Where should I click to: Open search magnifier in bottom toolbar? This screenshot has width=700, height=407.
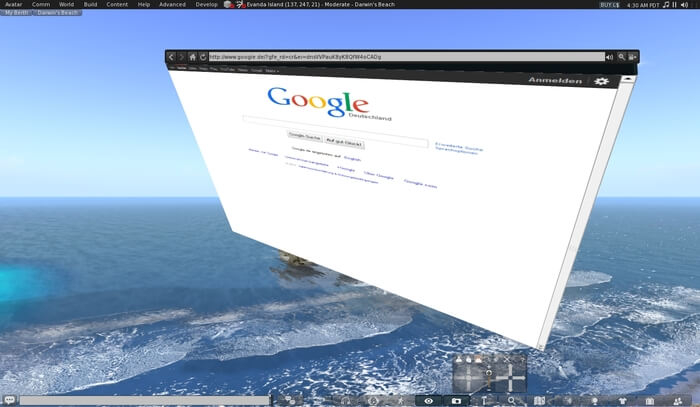click(512, 401)
